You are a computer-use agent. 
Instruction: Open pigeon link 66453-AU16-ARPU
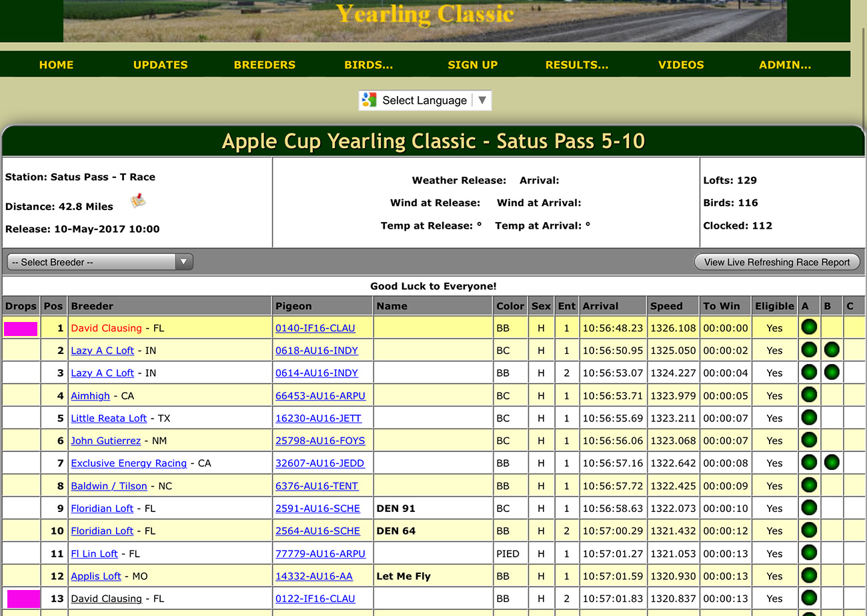320,396
